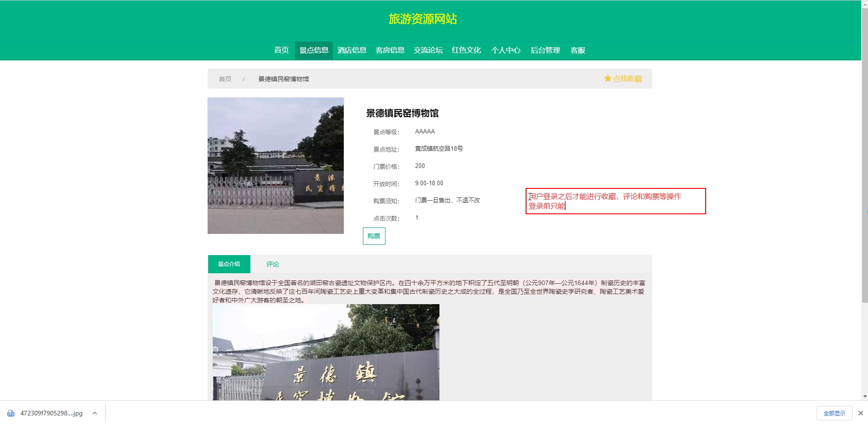Click the large museum sign photo in introduction

point(326,352)
